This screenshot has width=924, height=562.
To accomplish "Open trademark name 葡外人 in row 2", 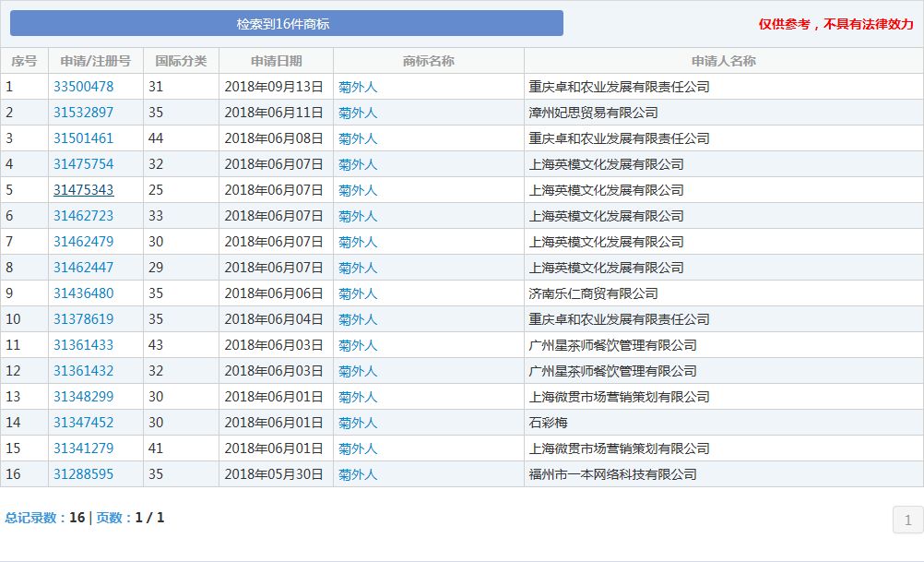I will pyautogui.click(x=358, y=114).
